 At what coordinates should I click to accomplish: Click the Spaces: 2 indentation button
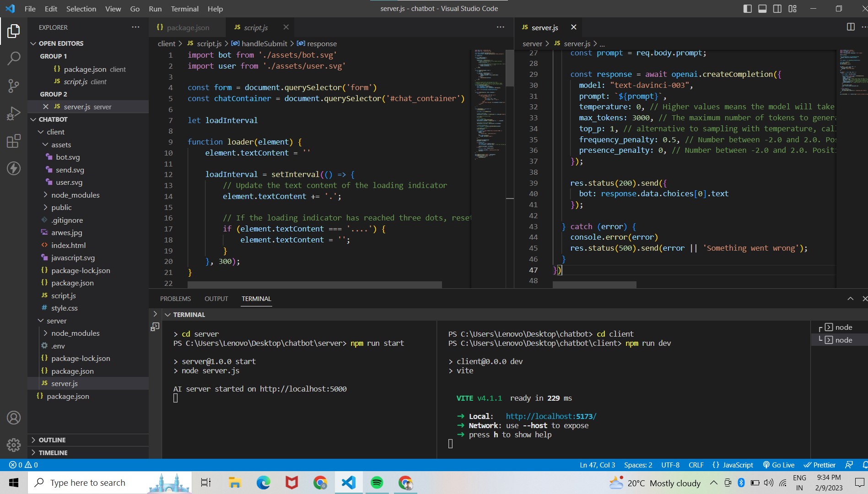pos(638,465)
